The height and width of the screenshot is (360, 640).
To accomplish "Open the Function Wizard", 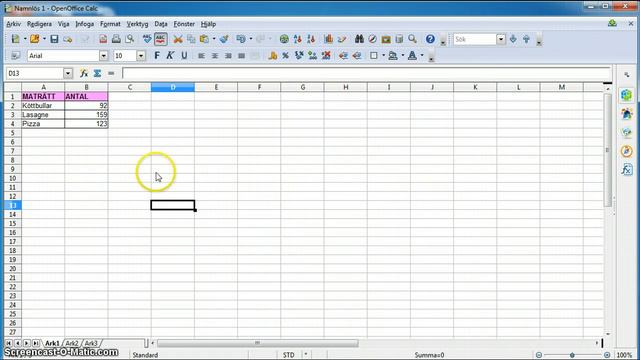I will coord(84,73).
